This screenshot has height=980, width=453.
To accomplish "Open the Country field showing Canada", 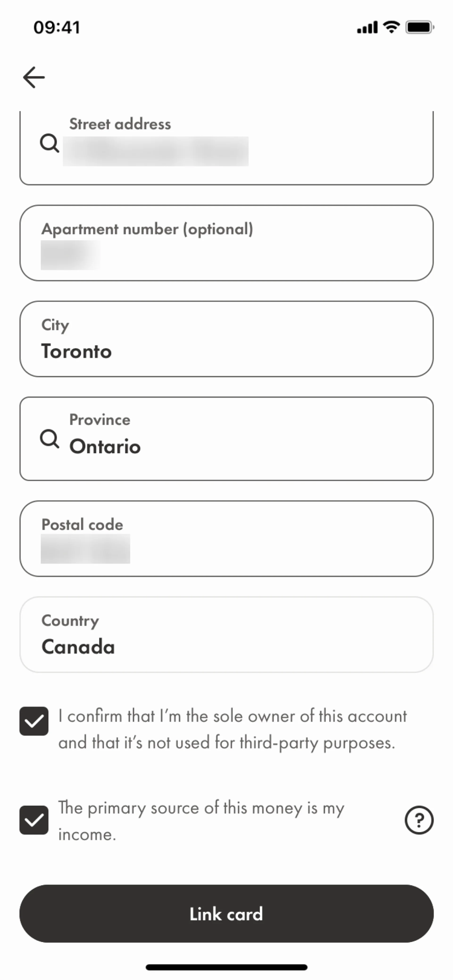I will 226,634.
